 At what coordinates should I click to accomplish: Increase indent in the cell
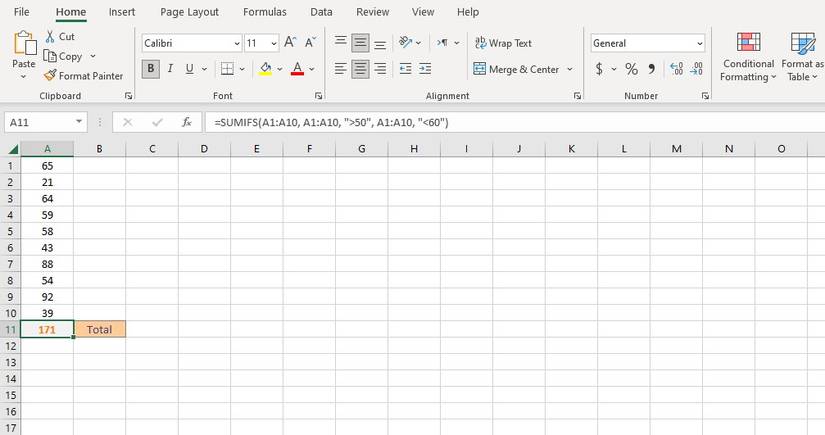425,68
